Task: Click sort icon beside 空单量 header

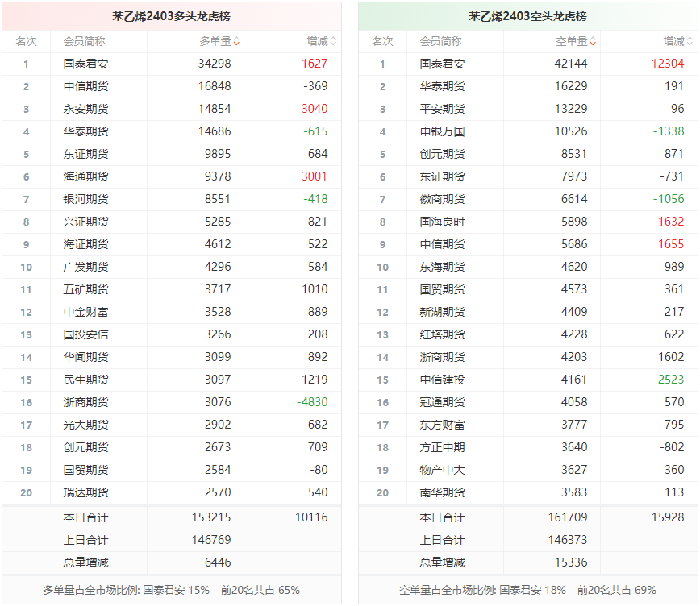Action: (x=593, y=42)
